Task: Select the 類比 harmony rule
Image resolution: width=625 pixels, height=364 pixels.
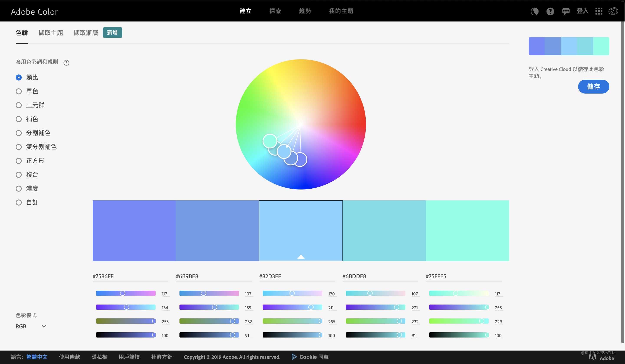Action: pyautogui.click(x=27, y=77)
